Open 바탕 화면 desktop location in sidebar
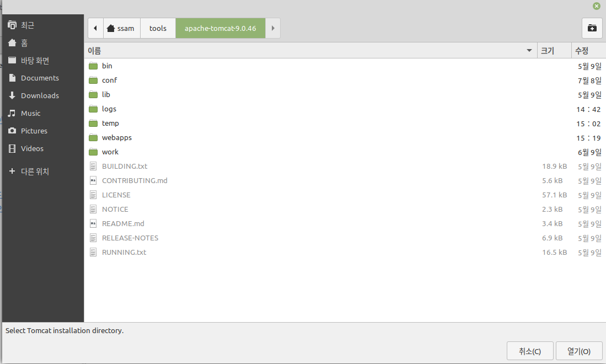Screen dimensions: 606x364 pos(43,60)
